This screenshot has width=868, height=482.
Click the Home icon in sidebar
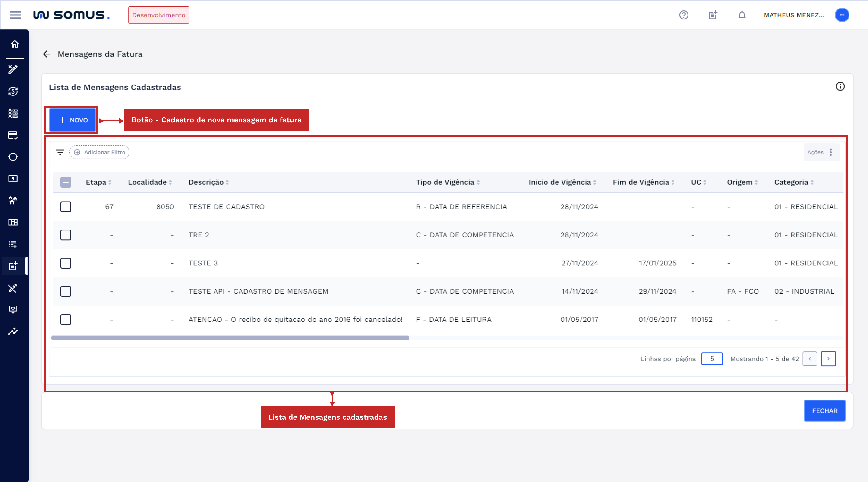pos(15,44)
